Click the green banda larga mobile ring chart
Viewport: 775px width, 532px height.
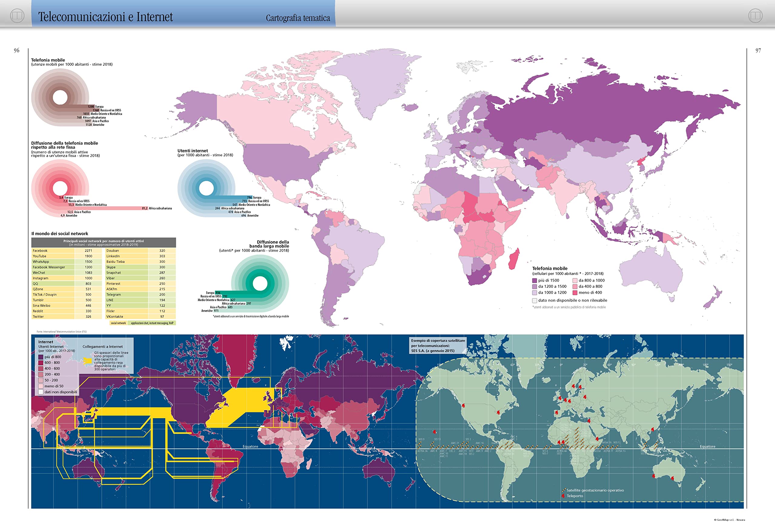coord(260,283)
